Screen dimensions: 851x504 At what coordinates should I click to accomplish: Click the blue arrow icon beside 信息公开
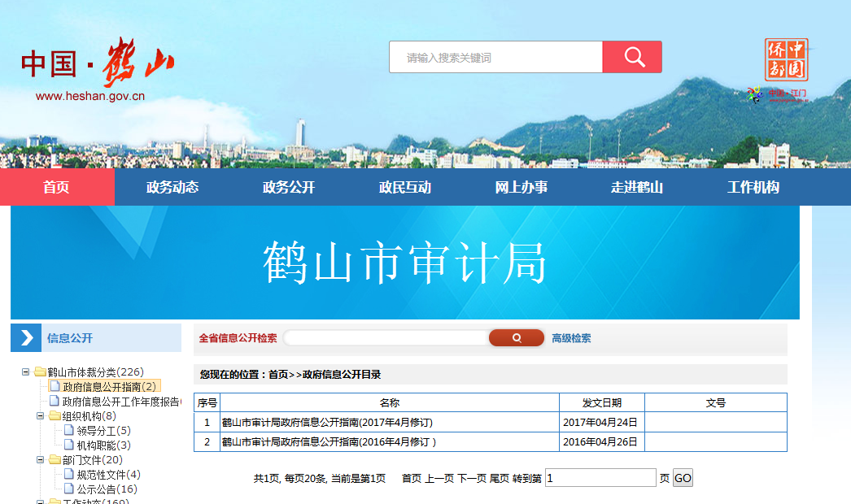(x=27, y=338)
